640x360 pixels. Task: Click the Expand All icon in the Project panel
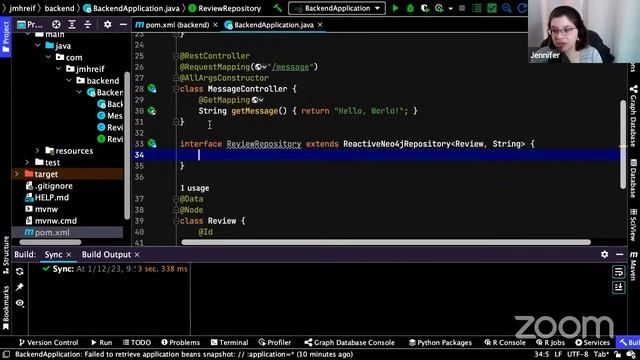72,24
